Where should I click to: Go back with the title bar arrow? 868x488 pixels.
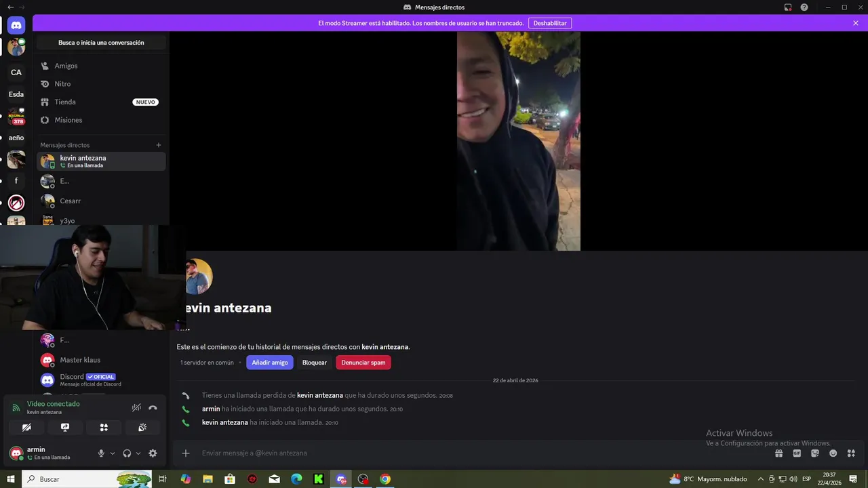pyautogui.click(x=10, y=7)
